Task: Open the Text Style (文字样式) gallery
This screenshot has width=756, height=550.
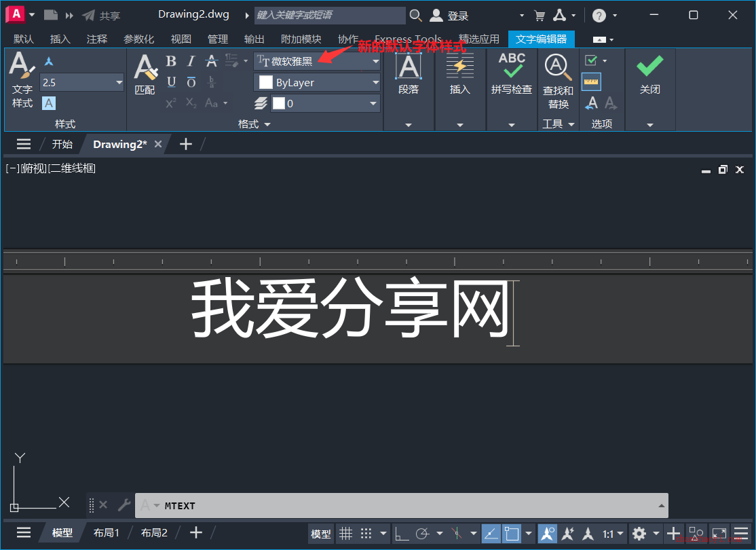Action: click(22, 80)
